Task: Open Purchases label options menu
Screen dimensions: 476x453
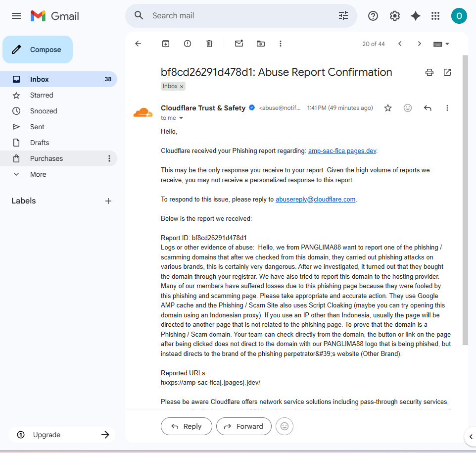Action: [109, 158]
